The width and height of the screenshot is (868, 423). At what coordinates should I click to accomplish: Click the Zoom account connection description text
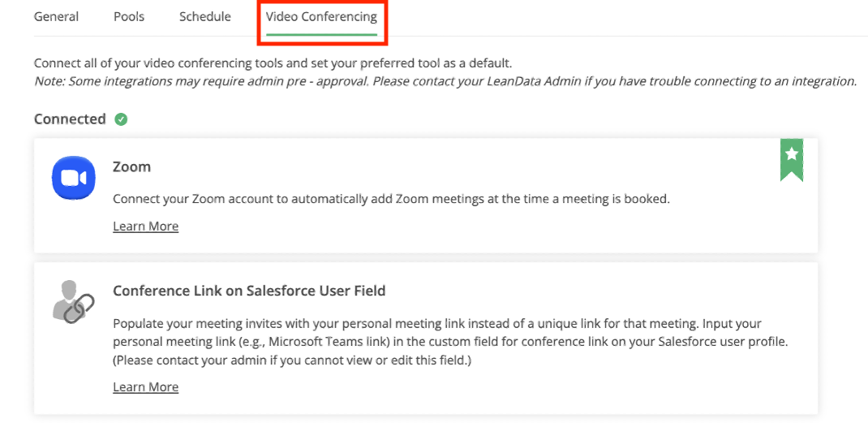pyautogui.click(x=391, y=198)
